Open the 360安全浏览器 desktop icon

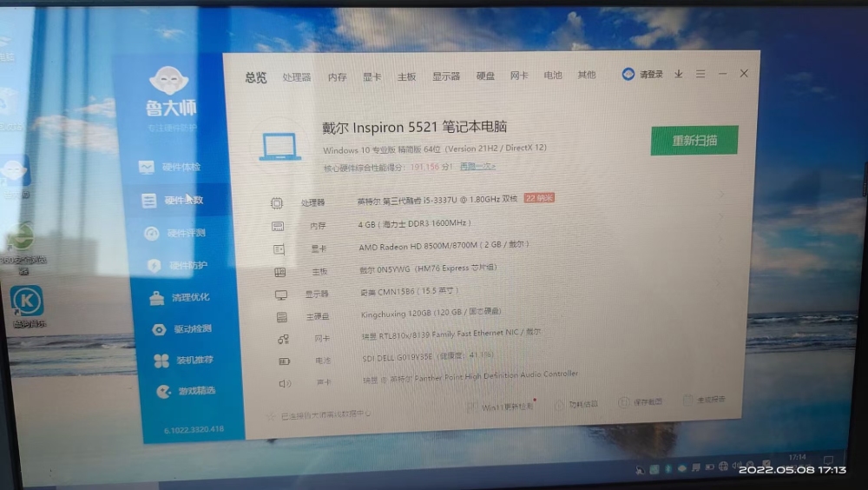[23, 248]
